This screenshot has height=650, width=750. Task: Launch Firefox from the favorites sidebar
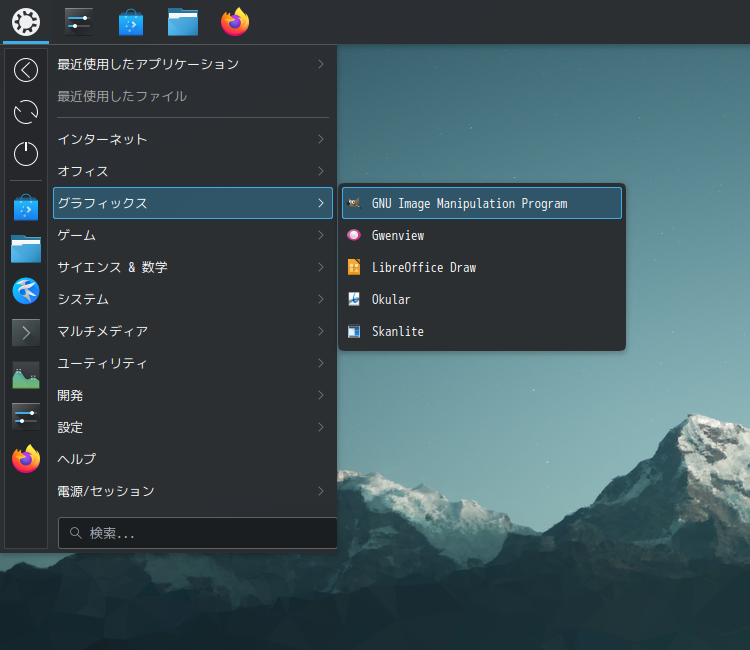click(x=26, y=459)
